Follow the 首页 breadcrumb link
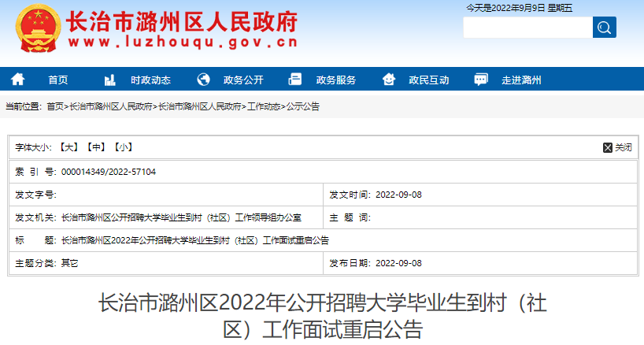 (x=55, y=107)
